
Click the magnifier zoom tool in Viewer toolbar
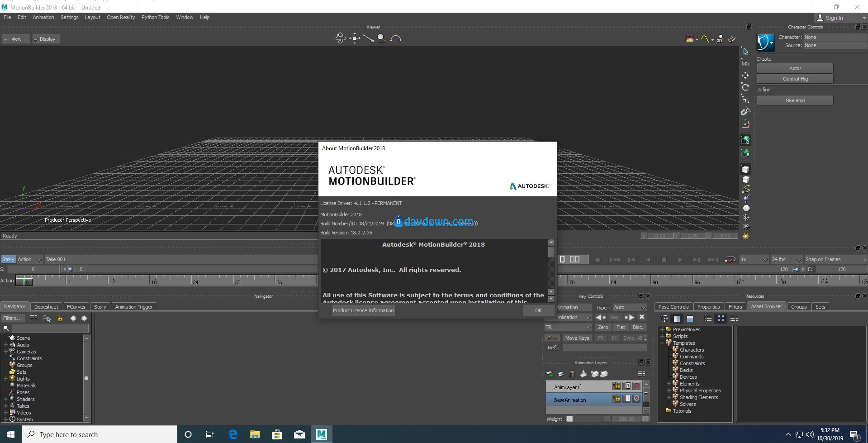click(x=382, y=38)
